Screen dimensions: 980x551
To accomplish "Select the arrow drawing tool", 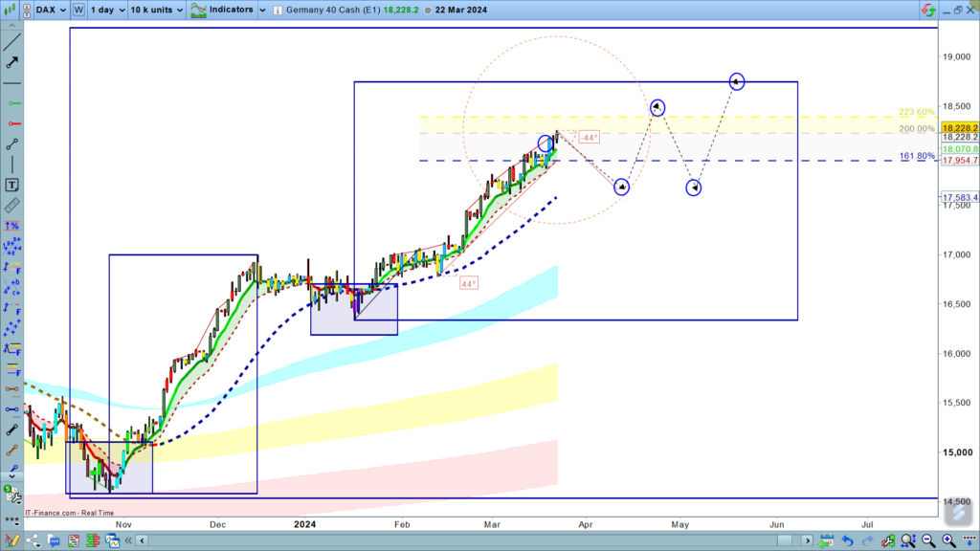I will pos(11,62).
